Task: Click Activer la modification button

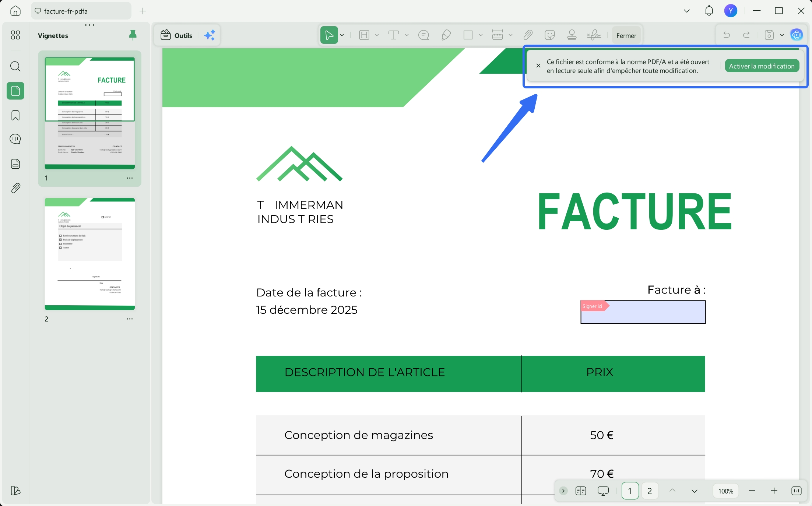Action: 762,66
